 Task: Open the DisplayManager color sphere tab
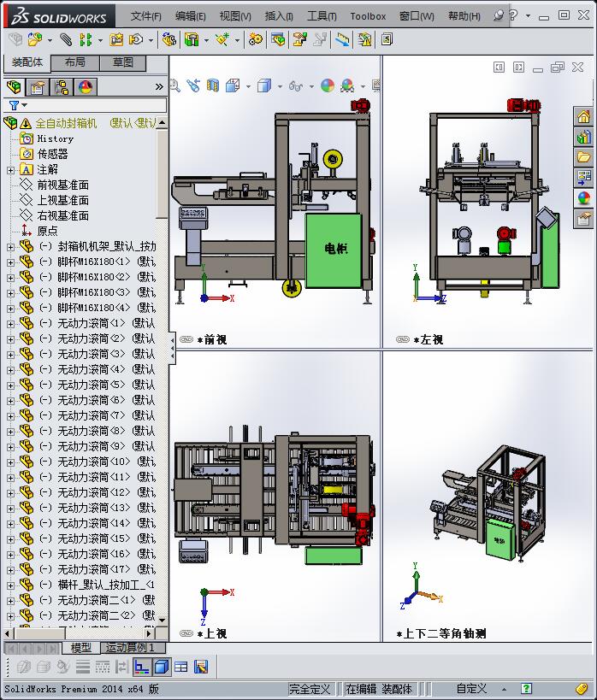(86, 86)
